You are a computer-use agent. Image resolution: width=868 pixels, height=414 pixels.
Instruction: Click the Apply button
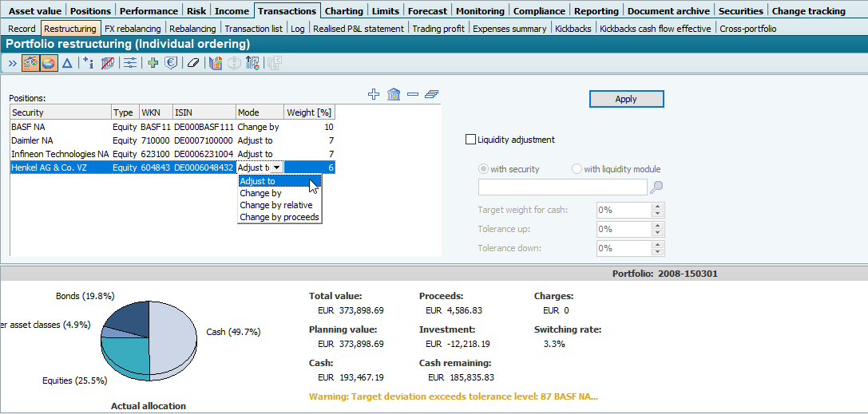point(626,99)
